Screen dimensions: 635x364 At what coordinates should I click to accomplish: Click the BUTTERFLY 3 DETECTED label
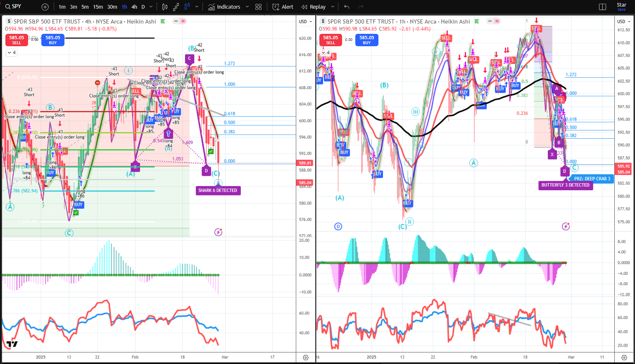click(x=566, y=185)
